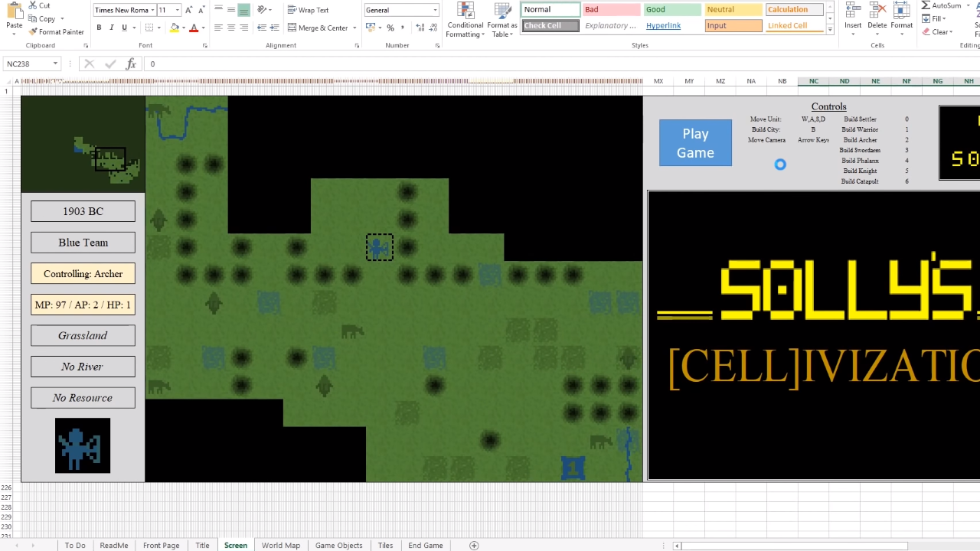Increase decimal places
The height and width of the screenshot is (551, 980).
pyautogui.click(x=420, y=28)
